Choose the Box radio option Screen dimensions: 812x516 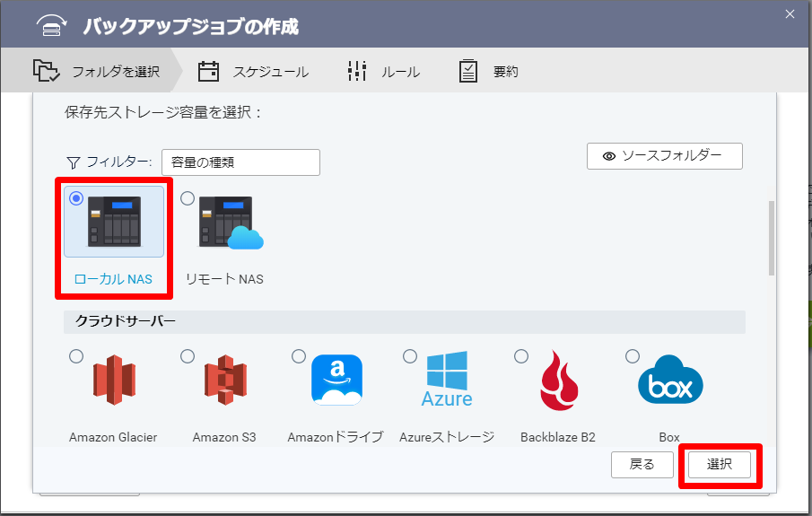pos(633,356)
